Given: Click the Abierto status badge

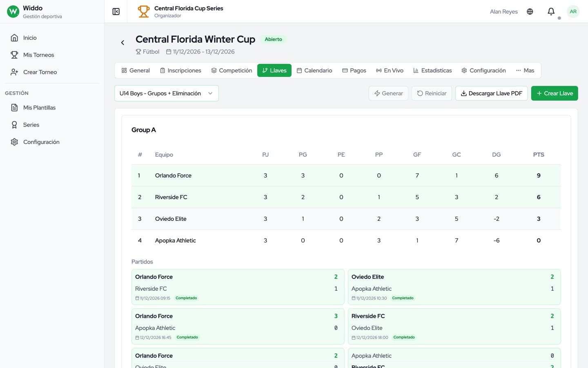Looking at the screenshot, I should click(x=273, y=39).
